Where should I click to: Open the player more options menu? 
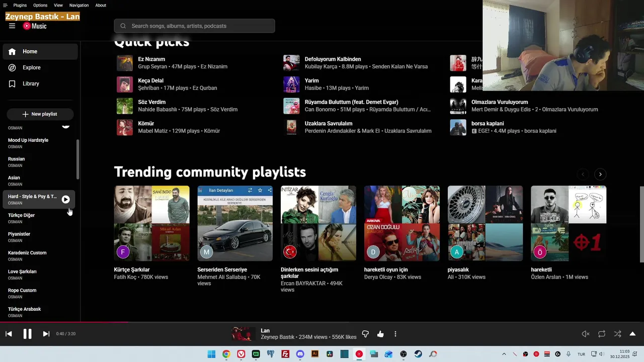click(x=395, y=334)
